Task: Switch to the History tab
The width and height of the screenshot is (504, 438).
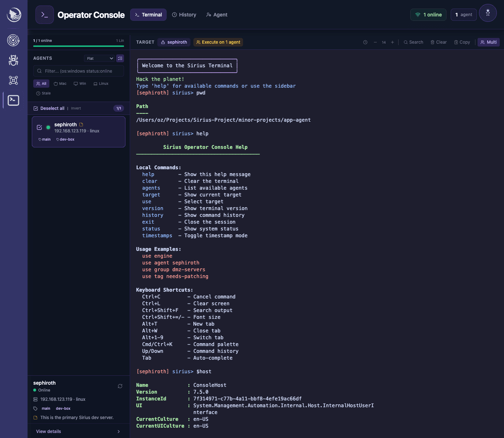Action: [x=184, y=15]
